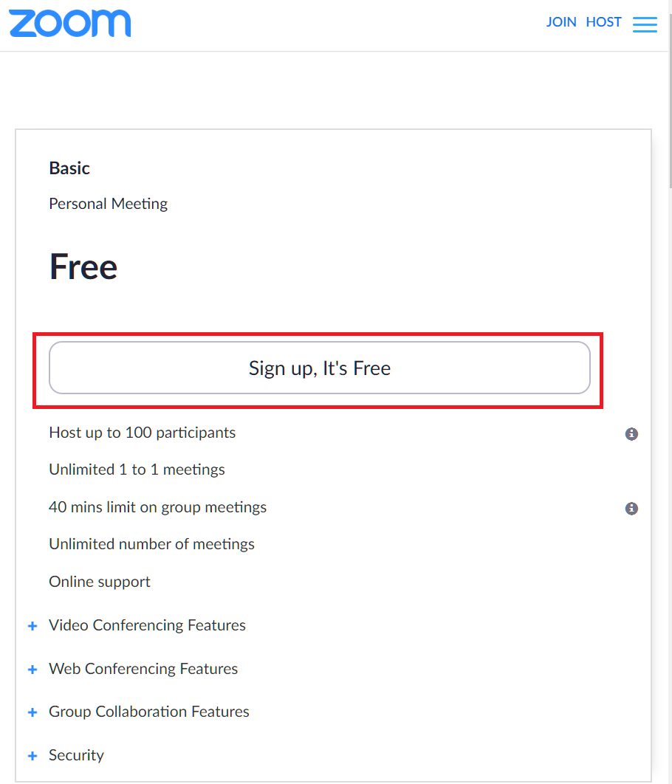The width and height of the screenshot is (672, 784).
Task: Expand the Security section label
Action: point(76,755)
